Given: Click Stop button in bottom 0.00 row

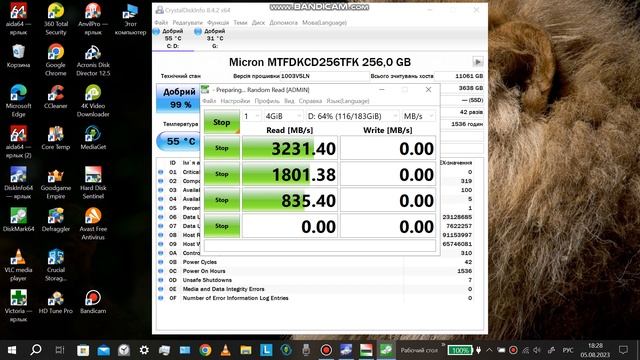Looking at the screenshot, I should click(x=222, y=226).
